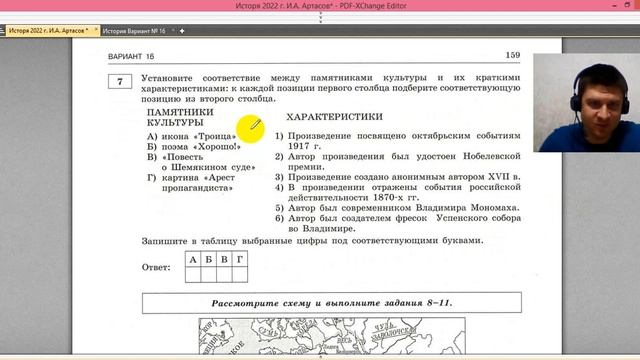Click the empty answer cell under В
Image resolution: width=640 pixels, height=360 pixels.
pos(224,274)
